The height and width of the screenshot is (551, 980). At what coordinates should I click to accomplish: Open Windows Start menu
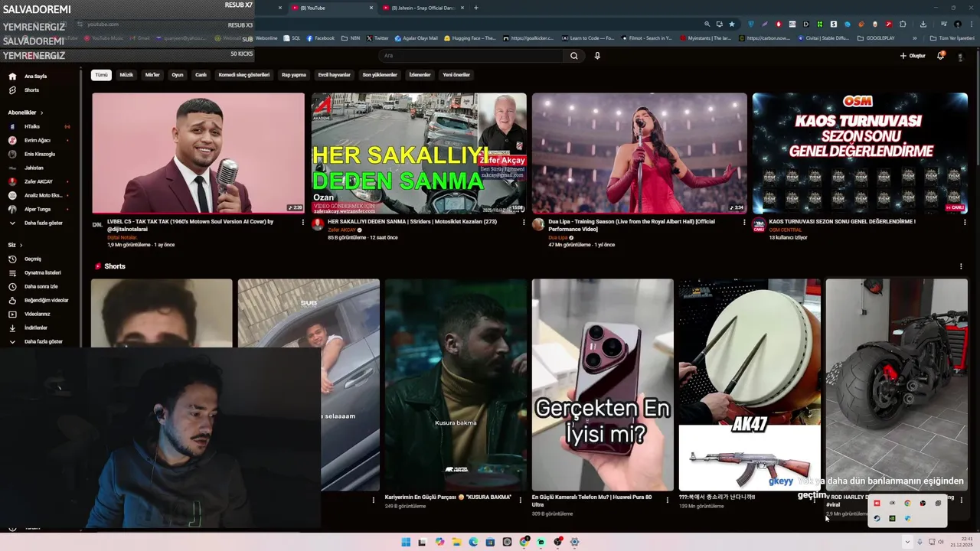406,542
